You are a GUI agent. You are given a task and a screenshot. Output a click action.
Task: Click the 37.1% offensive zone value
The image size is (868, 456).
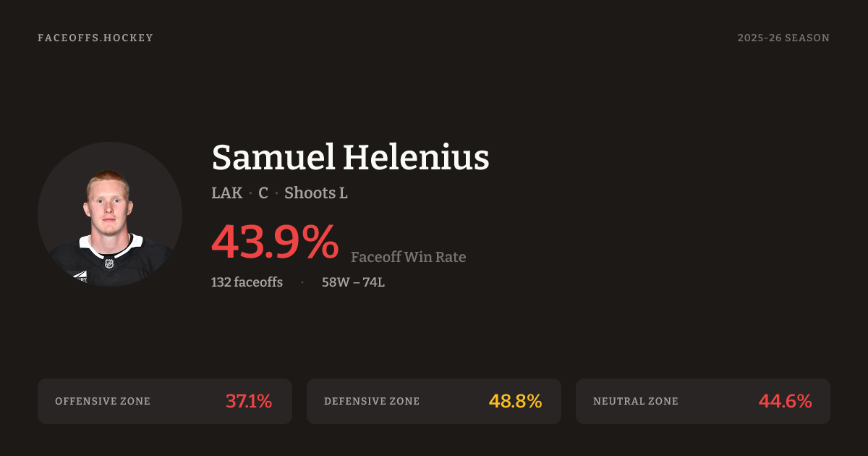(x=249, y=401)
